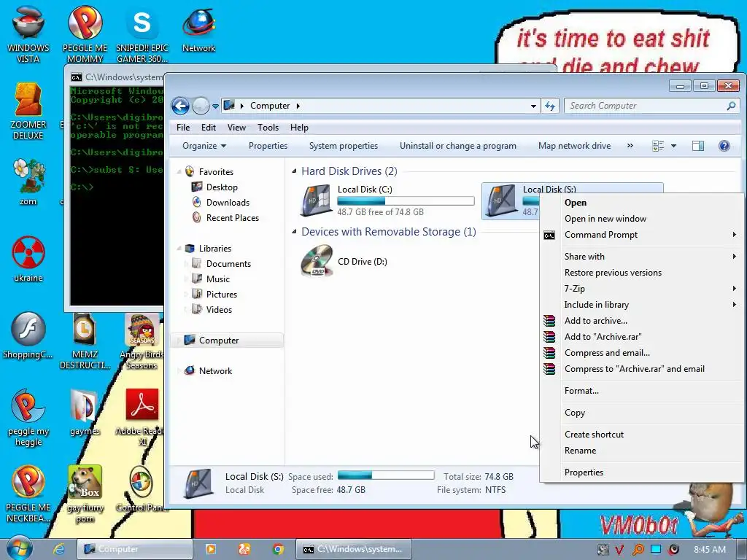Viewport: 747px width, 560px height.
Task: Collapse Devices with Removable Storage group
Action: pos(294,231)
